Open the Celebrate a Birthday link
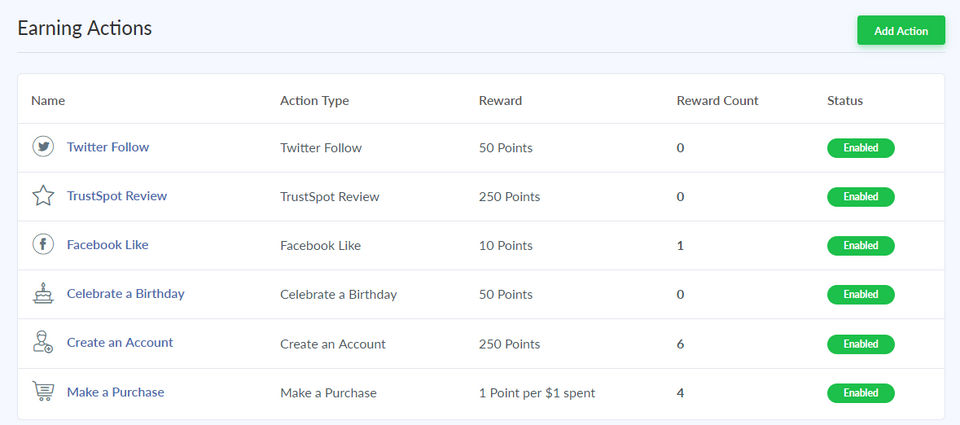960x425 pixels. coord(125,294)
